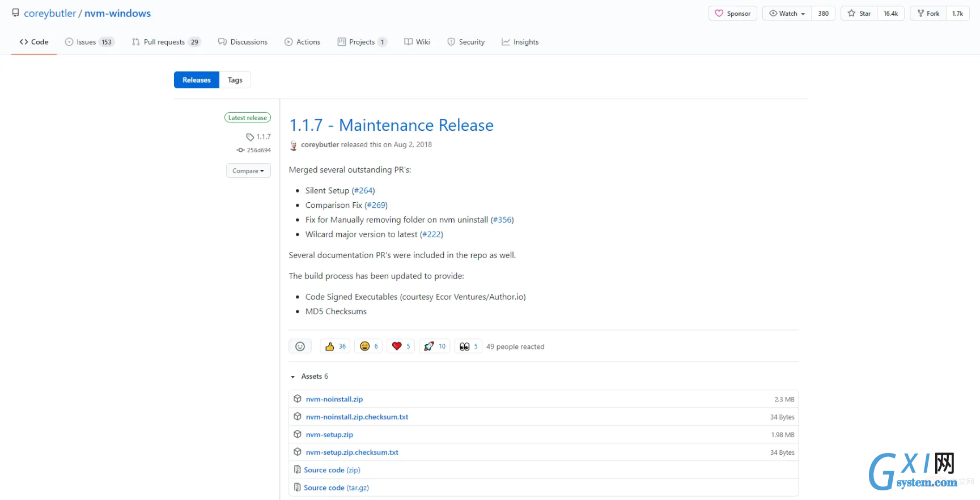Open the Insights tab
This screenshot has width=980, height=500.
pos(520,42)
